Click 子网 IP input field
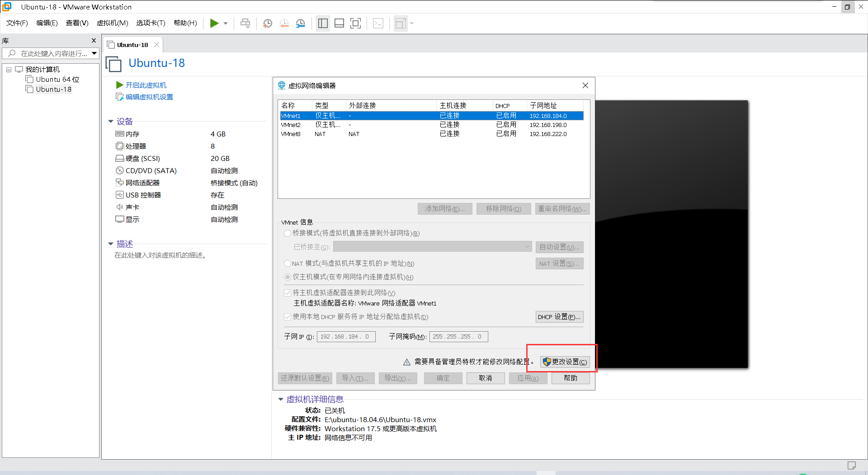 [346, 337]
